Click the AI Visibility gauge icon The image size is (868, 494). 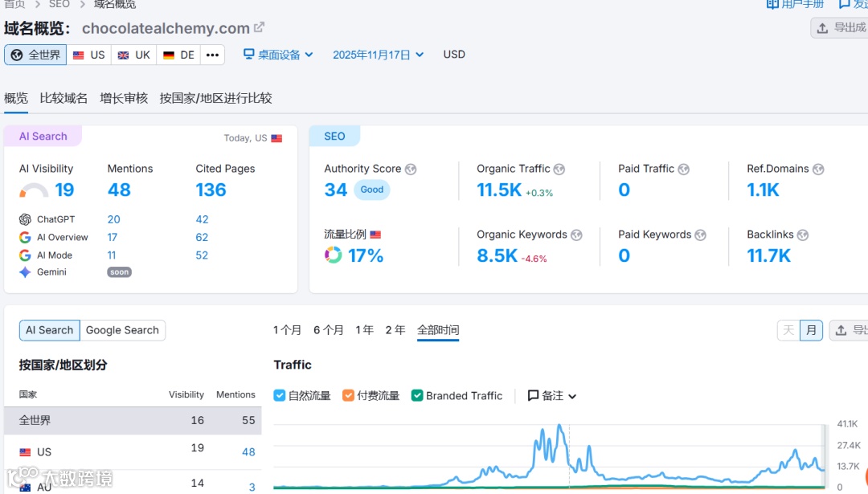[34, 190]
